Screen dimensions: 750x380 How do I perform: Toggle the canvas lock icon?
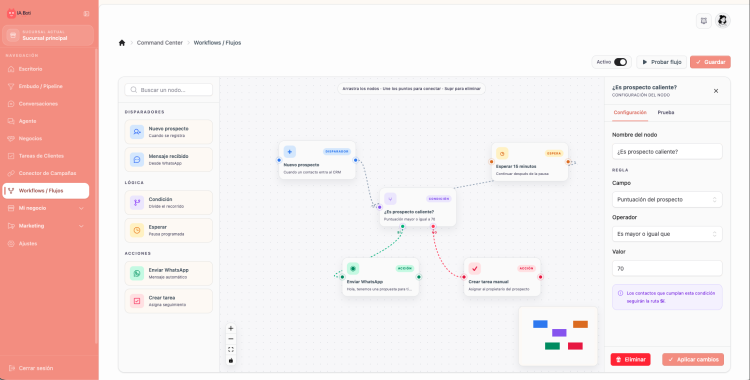point(231,360)
